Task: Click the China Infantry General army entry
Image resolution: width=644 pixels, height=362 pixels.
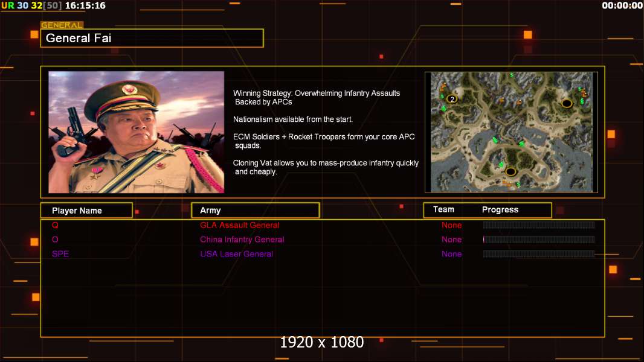Action: click(x=242, y=240)
